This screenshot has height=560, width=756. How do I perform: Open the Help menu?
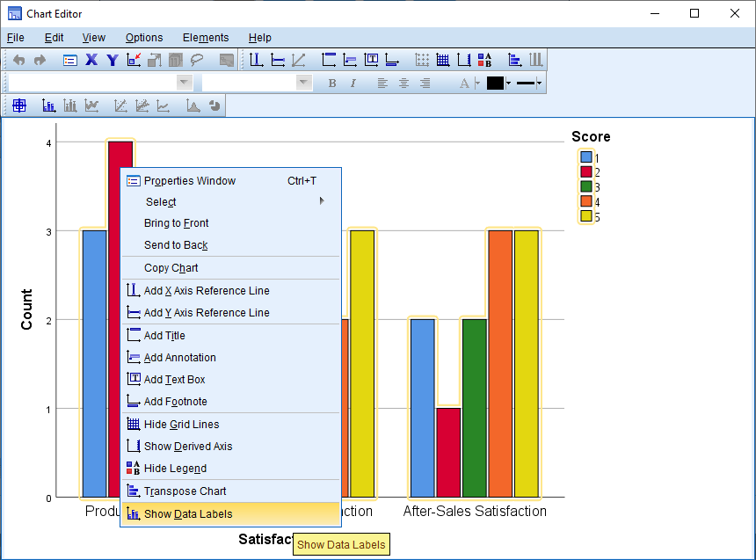pyautogui.click(x=260, y=38)
